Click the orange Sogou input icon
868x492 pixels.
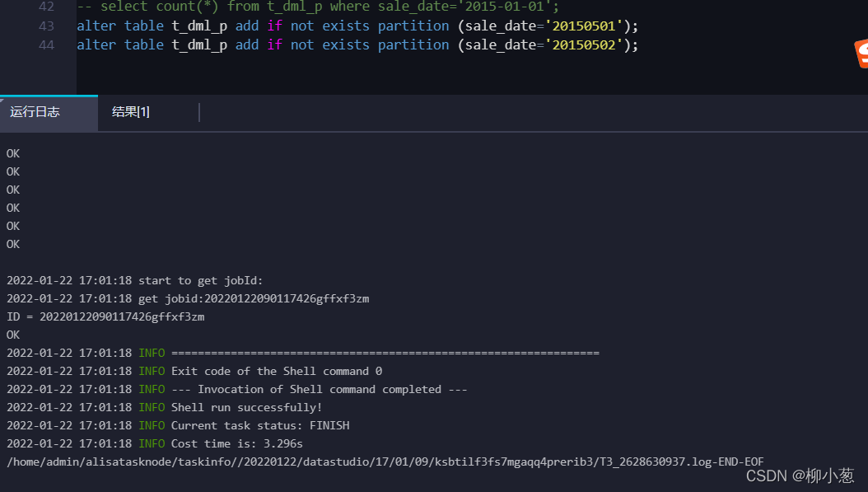[x=861, y=54]
